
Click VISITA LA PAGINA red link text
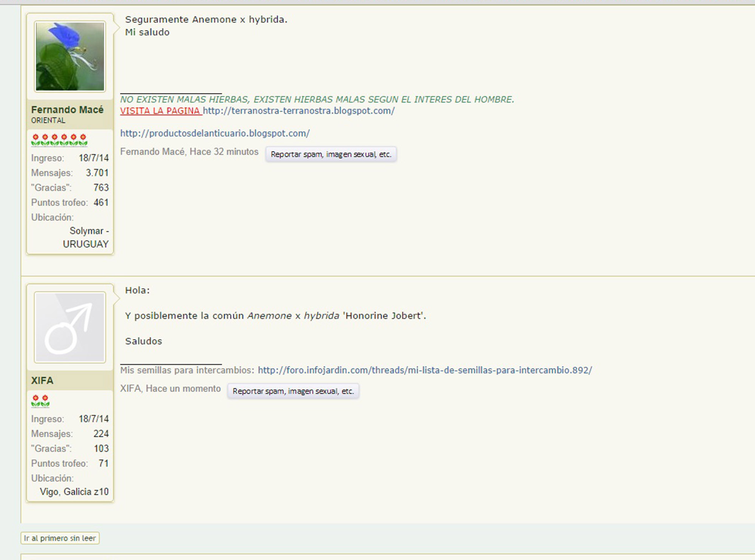160,111
